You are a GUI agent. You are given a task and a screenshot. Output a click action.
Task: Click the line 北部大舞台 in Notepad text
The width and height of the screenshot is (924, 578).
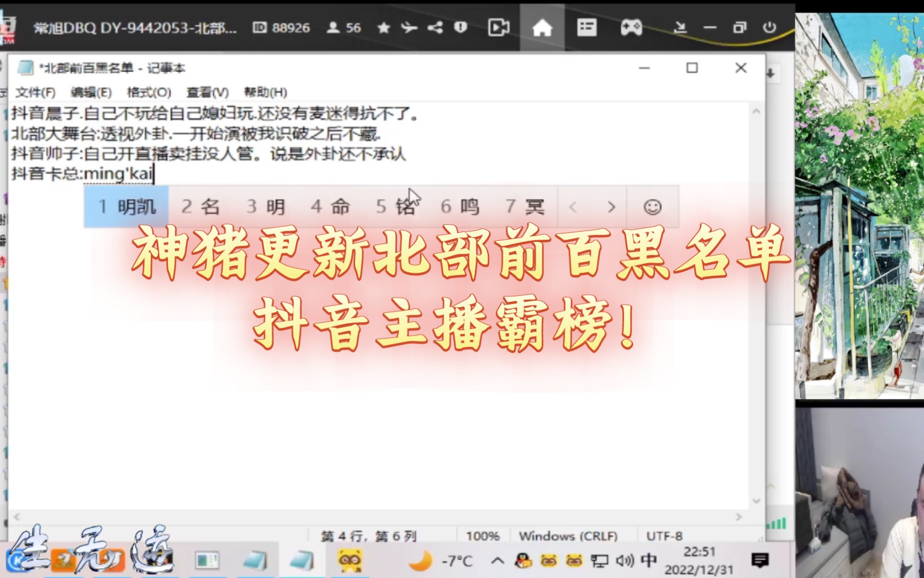[196, 134]
